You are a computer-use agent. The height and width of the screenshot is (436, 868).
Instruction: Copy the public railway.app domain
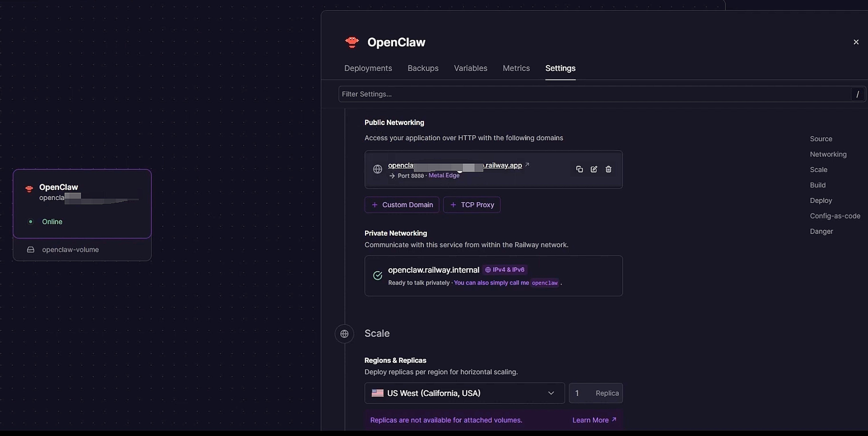(579, 169)
